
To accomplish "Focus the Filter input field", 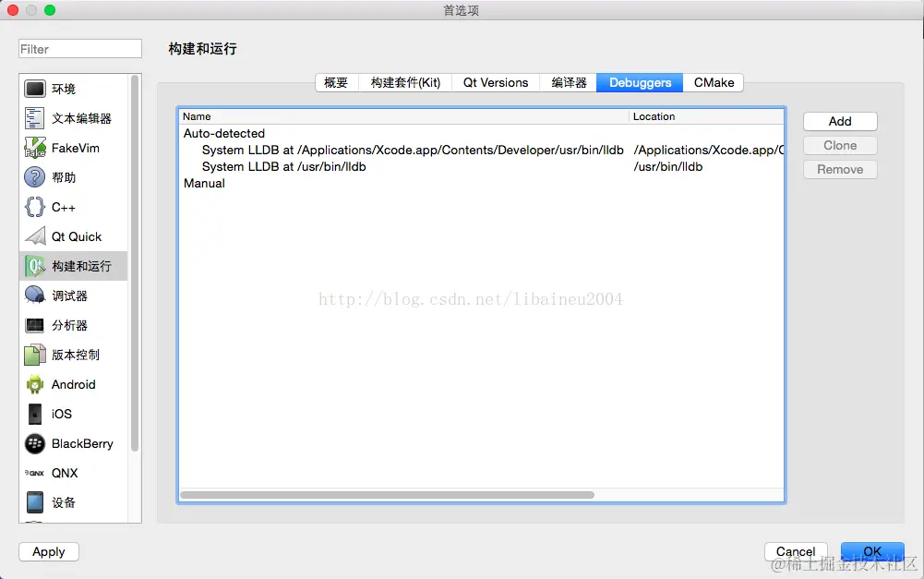I will 80,49.
